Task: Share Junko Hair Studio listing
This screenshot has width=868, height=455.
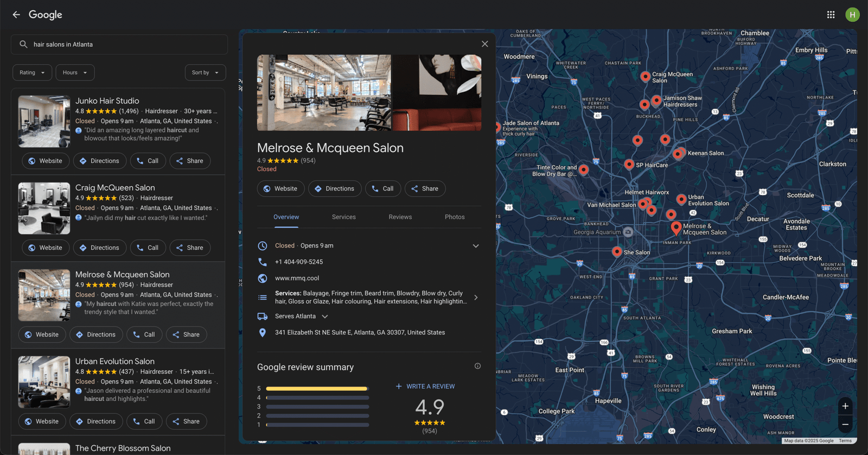Action: coord(190,161)
